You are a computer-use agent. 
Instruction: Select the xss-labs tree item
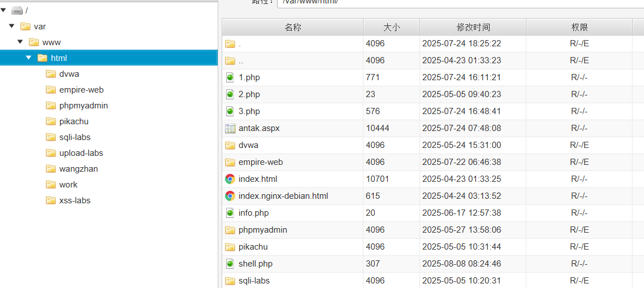75,200
